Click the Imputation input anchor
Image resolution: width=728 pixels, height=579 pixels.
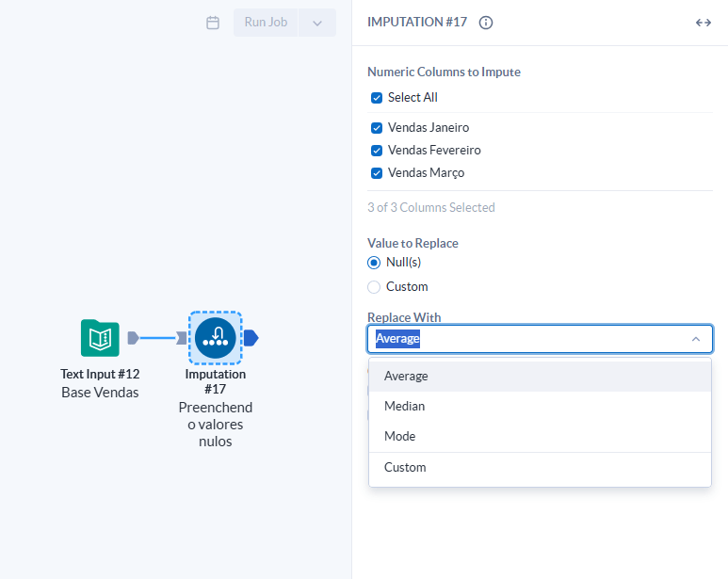pyautogui.click(x=182, y=337)
